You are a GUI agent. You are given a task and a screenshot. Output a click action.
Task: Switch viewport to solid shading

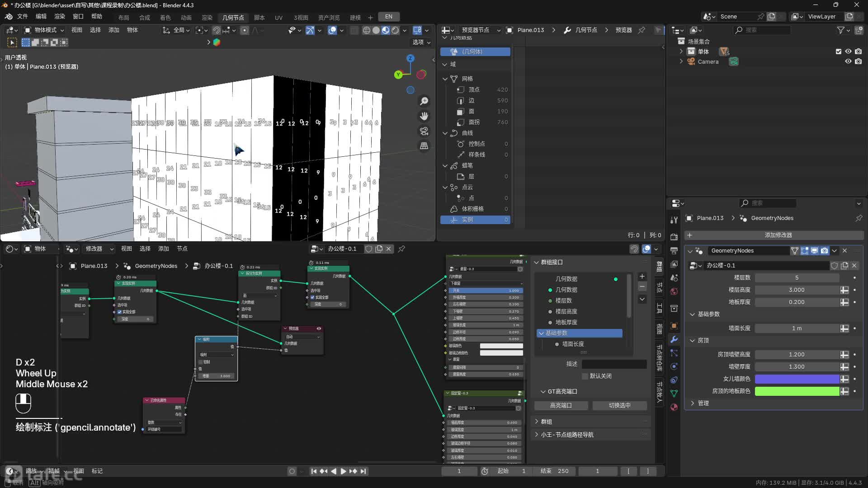point(376,30)
